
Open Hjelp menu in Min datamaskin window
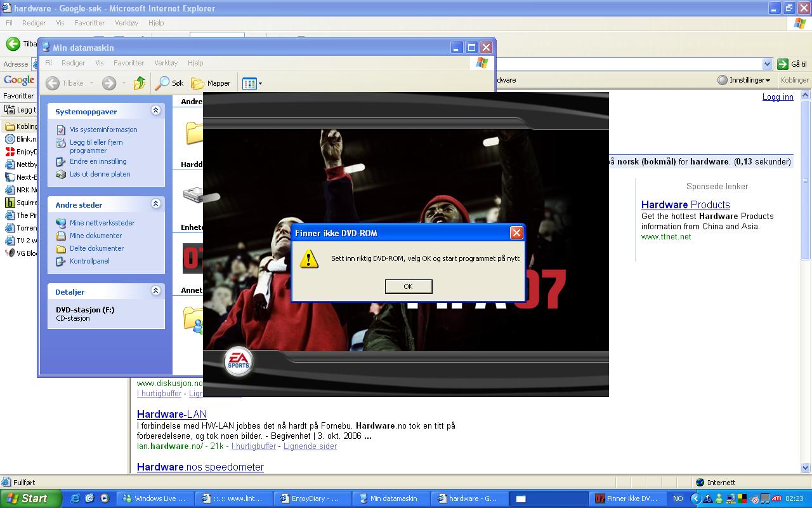click(x=195, y=63)
